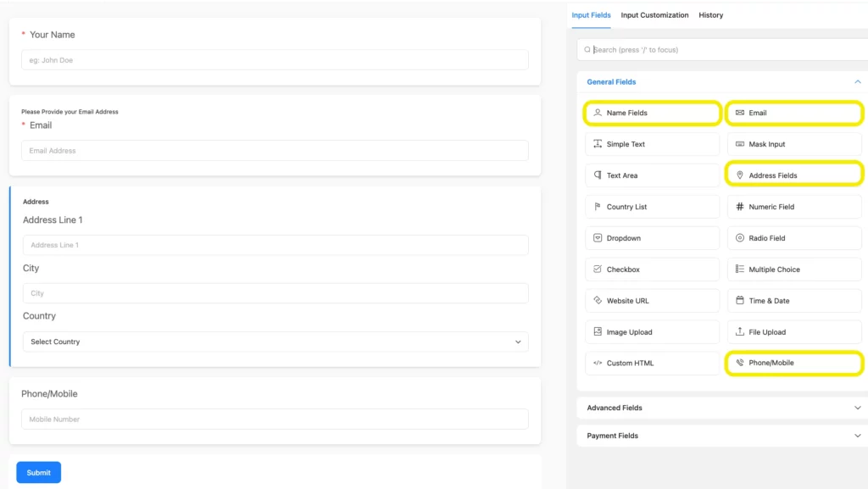Screen dimensions: 868x489
Task: Add an Email field
Action: click(x=794, y=113)
